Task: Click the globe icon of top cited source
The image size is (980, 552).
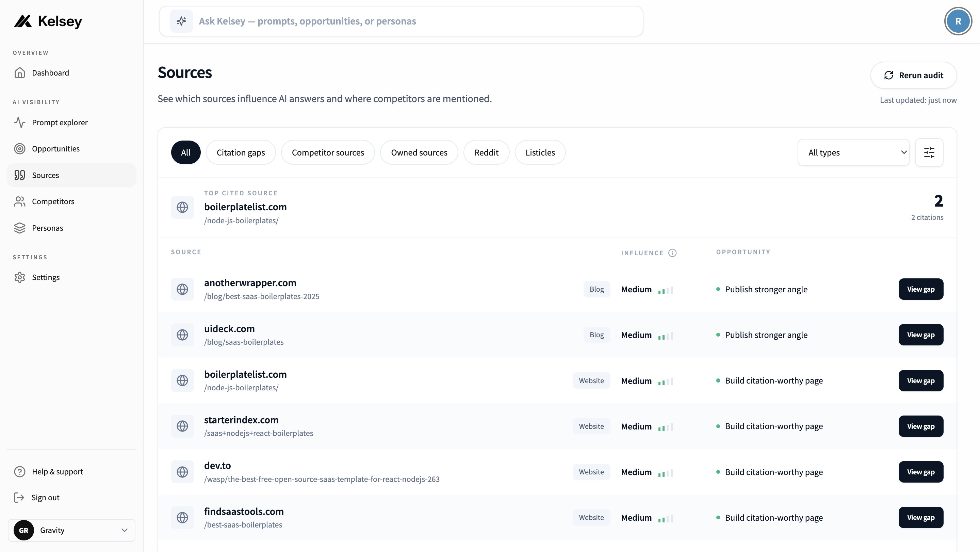Action: (182, 207)
